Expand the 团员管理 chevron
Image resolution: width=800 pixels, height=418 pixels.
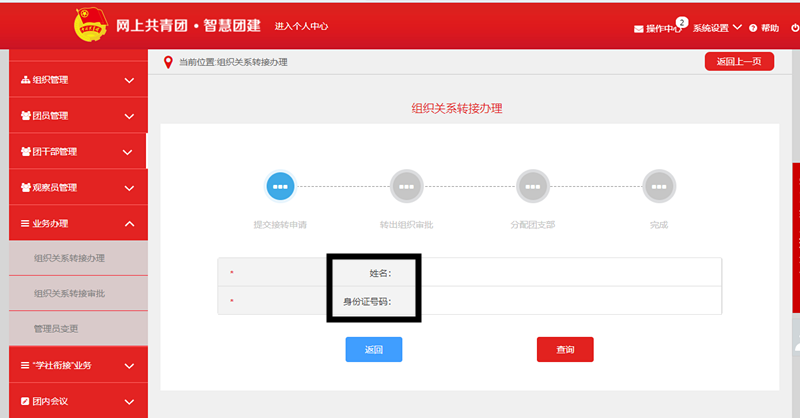pos(130,116)
